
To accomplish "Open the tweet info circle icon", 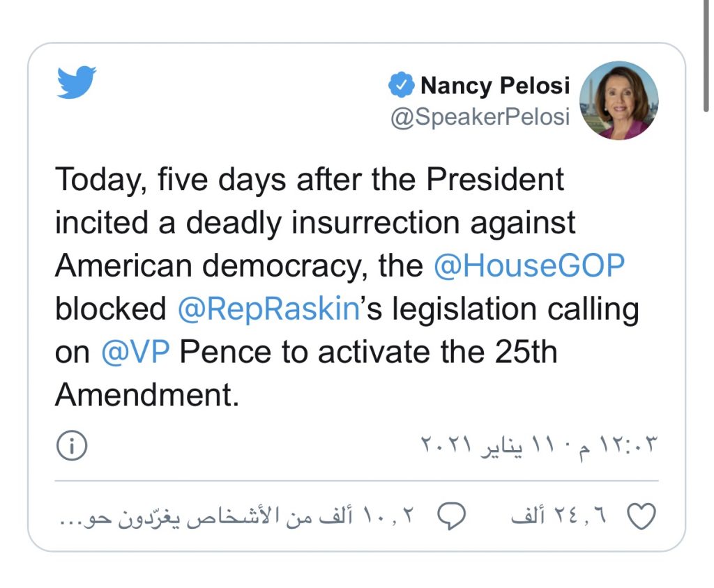I will click(72, 445).
